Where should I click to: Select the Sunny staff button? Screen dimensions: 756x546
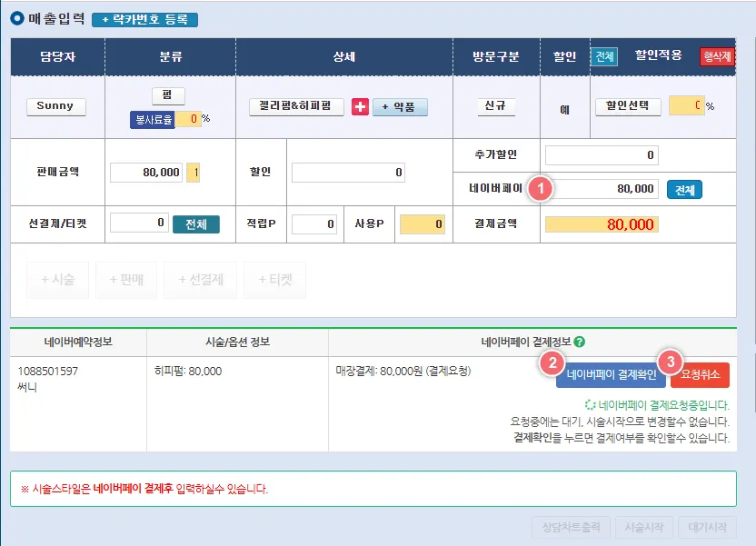point(56,106)
